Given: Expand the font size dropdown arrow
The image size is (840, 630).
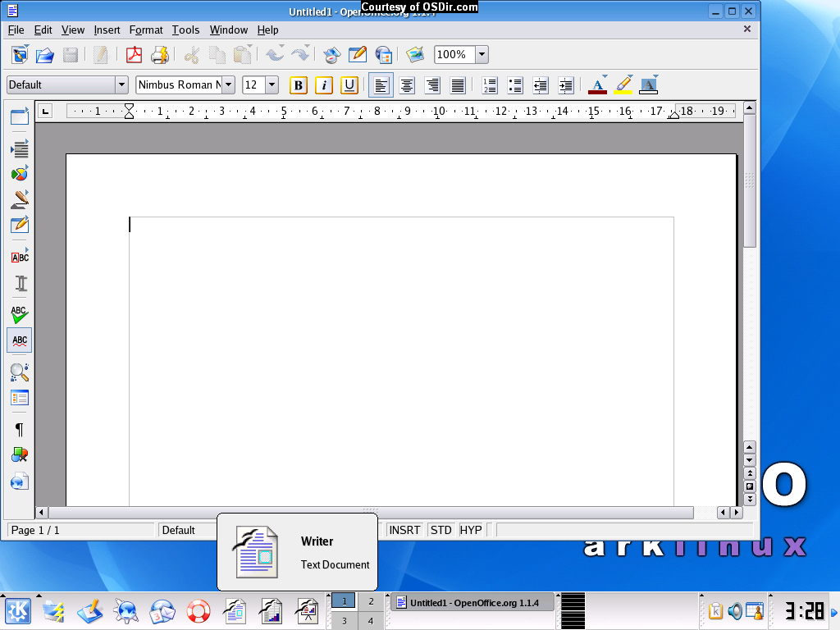Looking at the screenshot, I should [272, 84].
